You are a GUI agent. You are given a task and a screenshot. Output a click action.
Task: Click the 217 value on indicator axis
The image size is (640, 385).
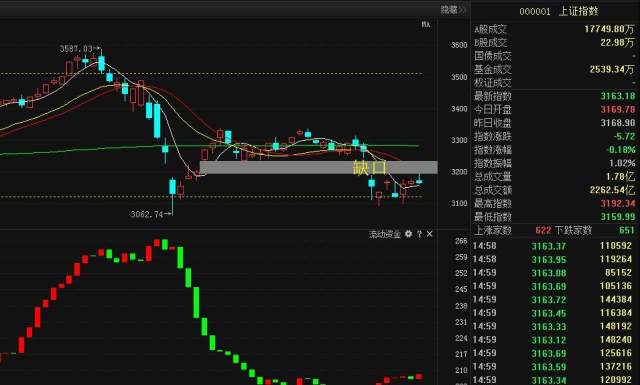click(461, 354)
